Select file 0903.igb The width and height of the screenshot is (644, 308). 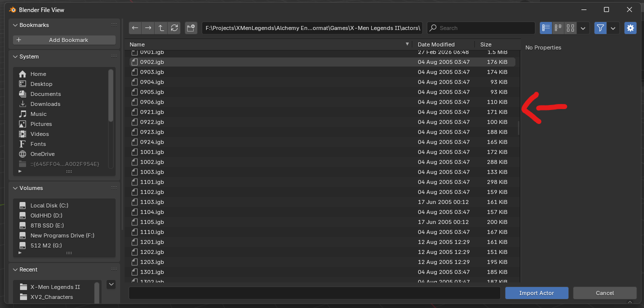click(x=322, y=72)
